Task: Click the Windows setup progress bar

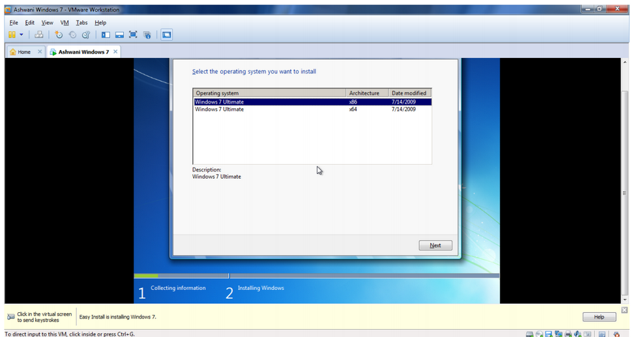Action: (x=316, y=276)
